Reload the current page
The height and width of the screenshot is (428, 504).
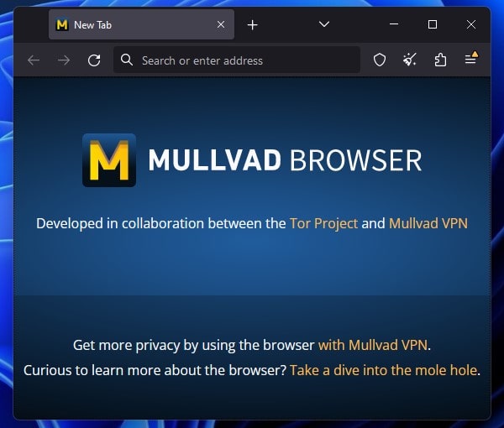point(94,60)
